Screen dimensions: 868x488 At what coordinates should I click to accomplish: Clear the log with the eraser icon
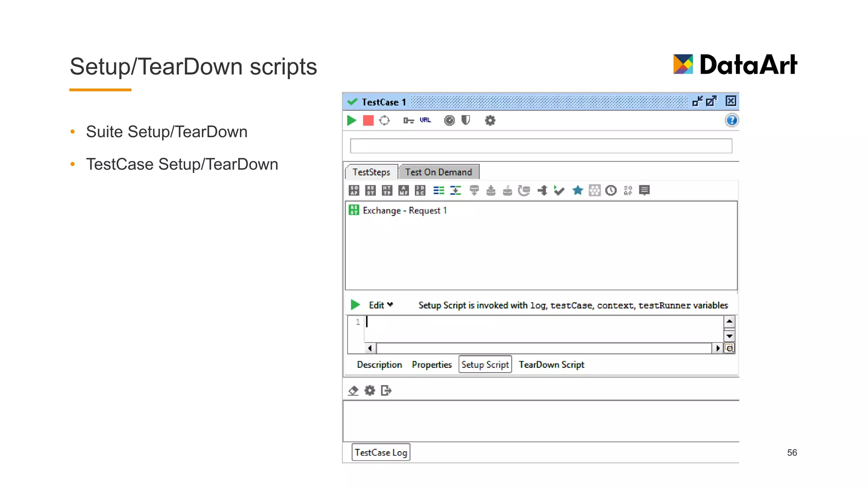353,391
